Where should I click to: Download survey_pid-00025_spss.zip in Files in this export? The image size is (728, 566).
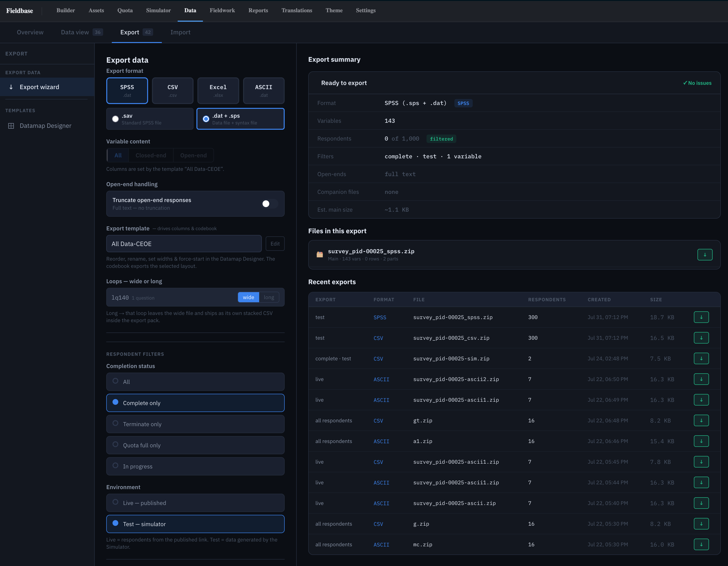[x=705, y=254]
